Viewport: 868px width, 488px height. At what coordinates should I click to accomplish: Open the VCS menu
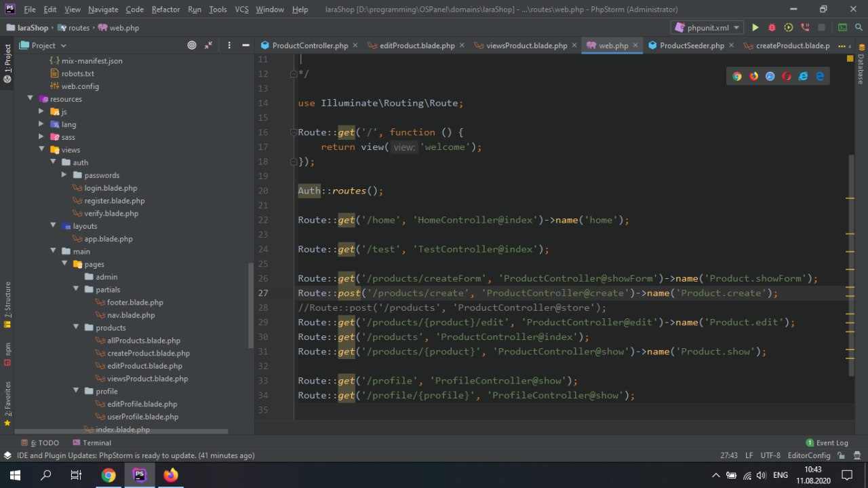(x=241, y=10)
